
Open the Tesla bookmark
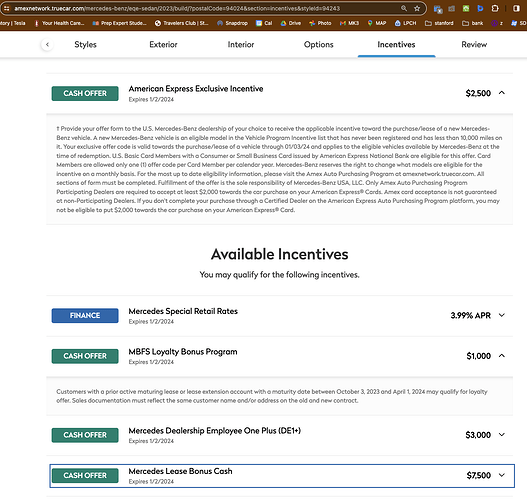pos(13,23)
